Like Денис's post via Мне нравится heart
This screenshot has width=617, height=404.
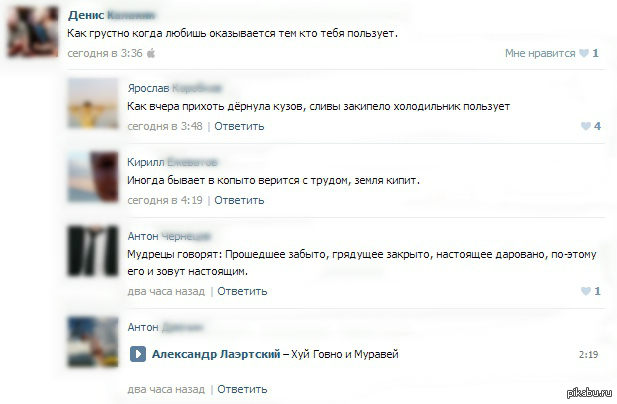584,53
